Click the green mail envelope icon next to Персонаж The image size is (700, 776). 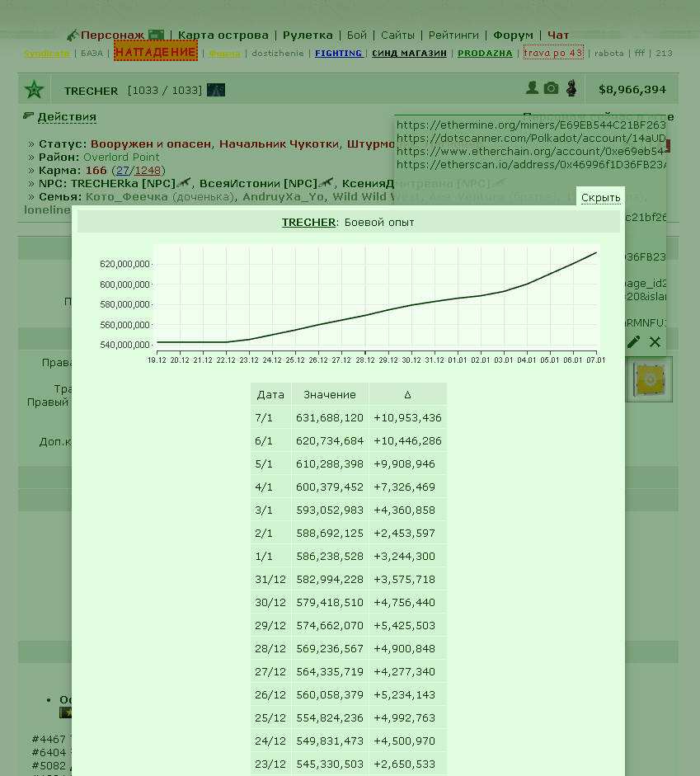[156, 35]
